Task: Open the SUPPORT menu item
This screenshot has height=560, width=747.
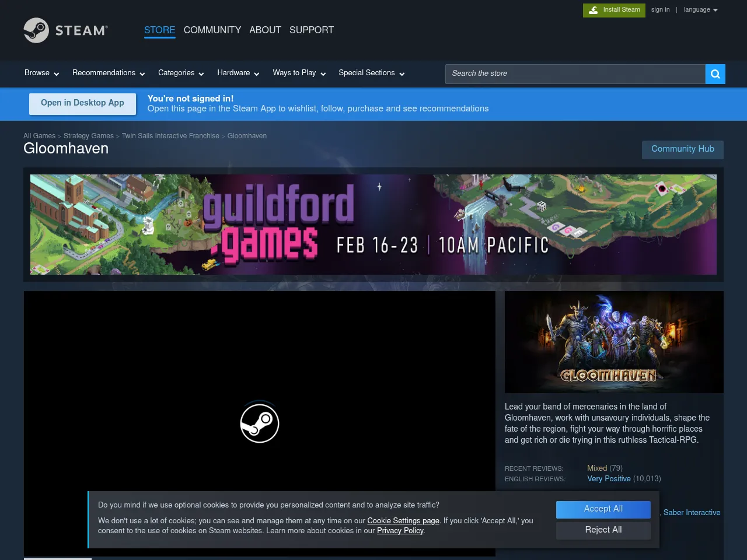Action: 311,30
